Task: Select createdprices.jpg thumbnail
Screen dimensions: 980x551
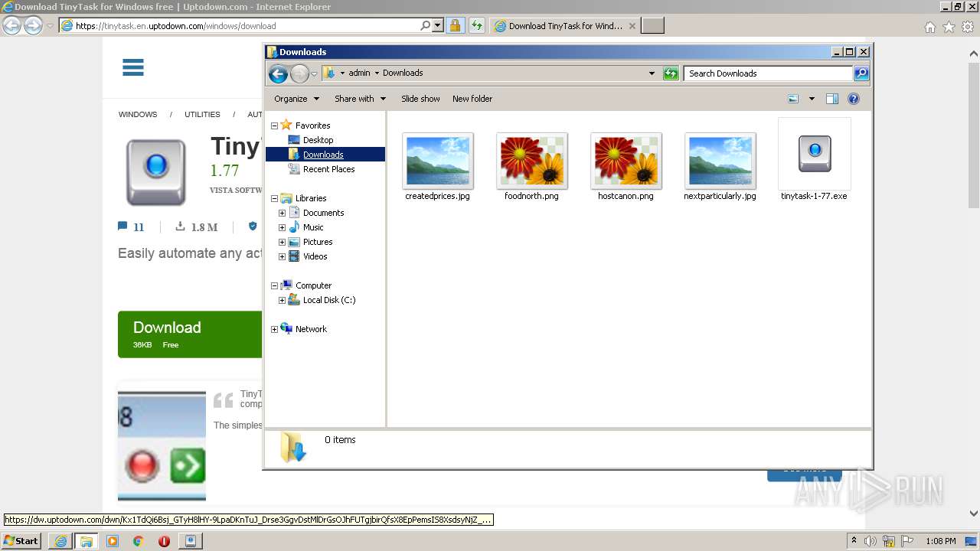Action: point(438,161)
